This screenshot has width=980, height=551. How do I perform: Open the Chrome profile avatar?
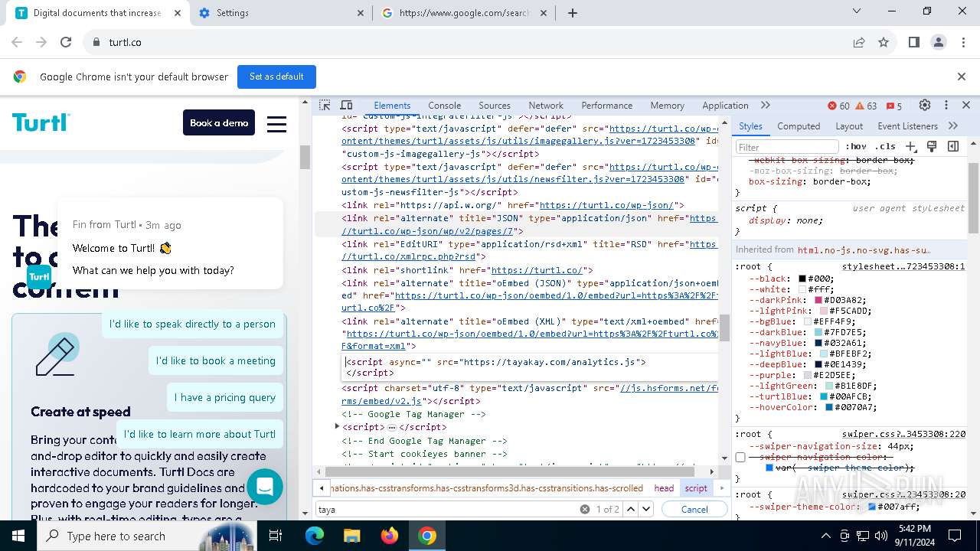click(x=939, y=43)
